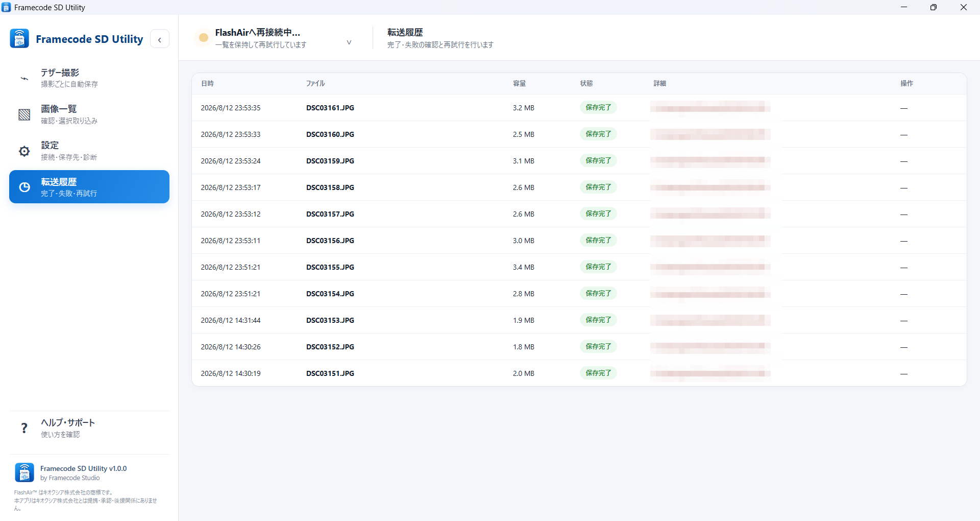Click the blurred detail cell for DSC03160.JPG
The width and height of the screenshot is (980, 521).
(710, 134)
